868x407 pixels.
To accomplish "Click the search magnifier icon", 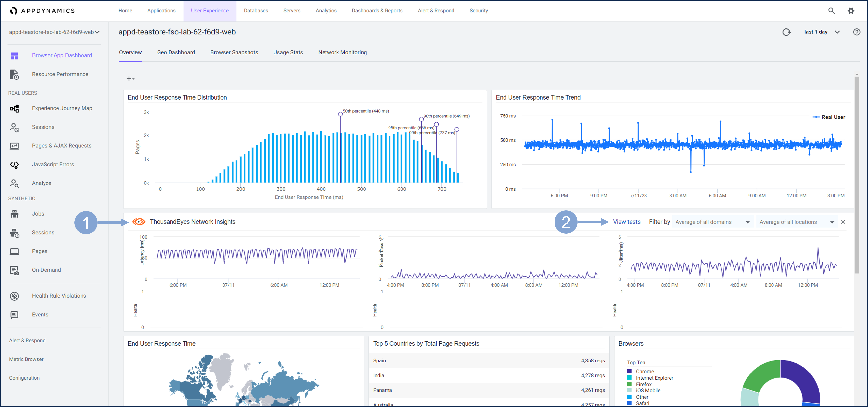I will click(x=831, y=11).
